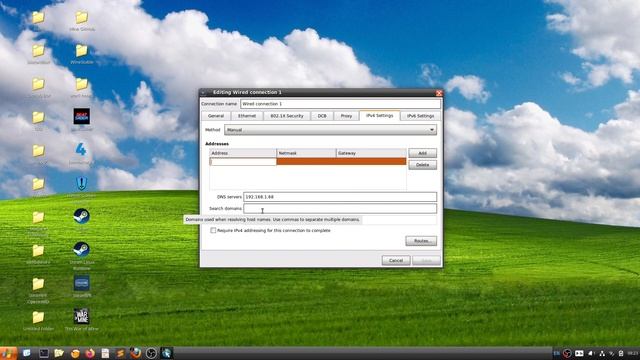Click the system tray clock

click(633, 353)
